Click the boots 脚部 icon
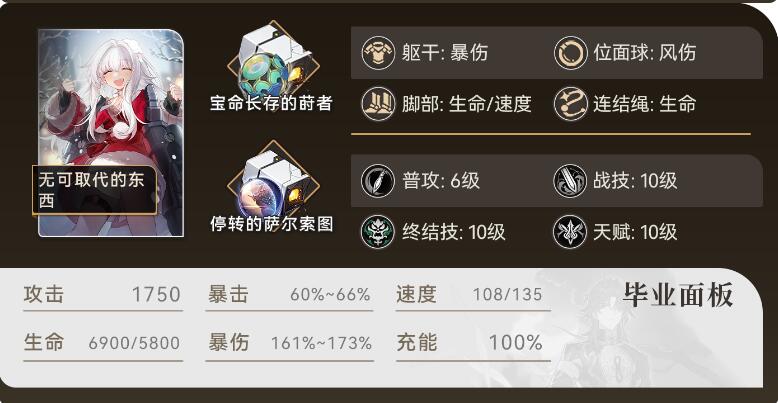This screenshot has height=403, width=778. [x=378, y=103]
